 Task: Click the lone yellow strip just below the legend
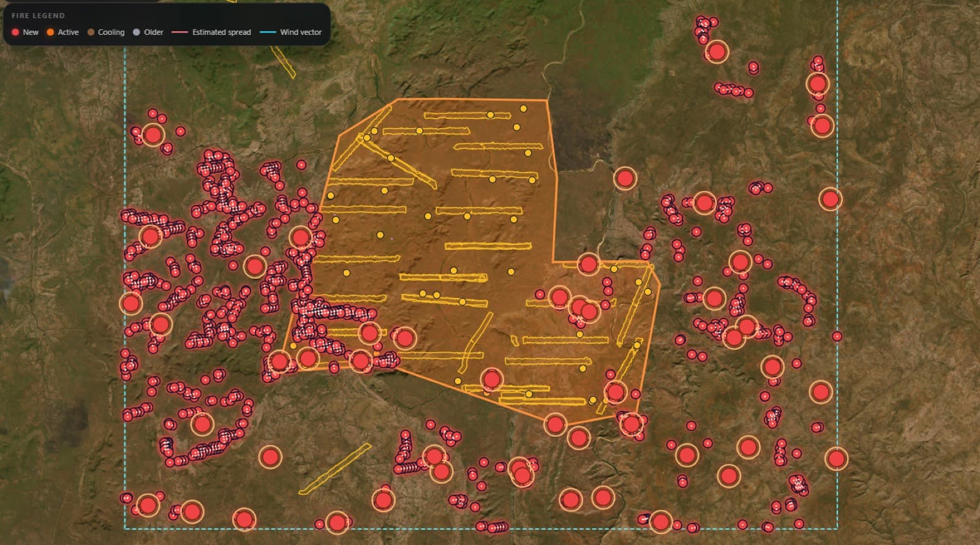click(x=284, y=62)
